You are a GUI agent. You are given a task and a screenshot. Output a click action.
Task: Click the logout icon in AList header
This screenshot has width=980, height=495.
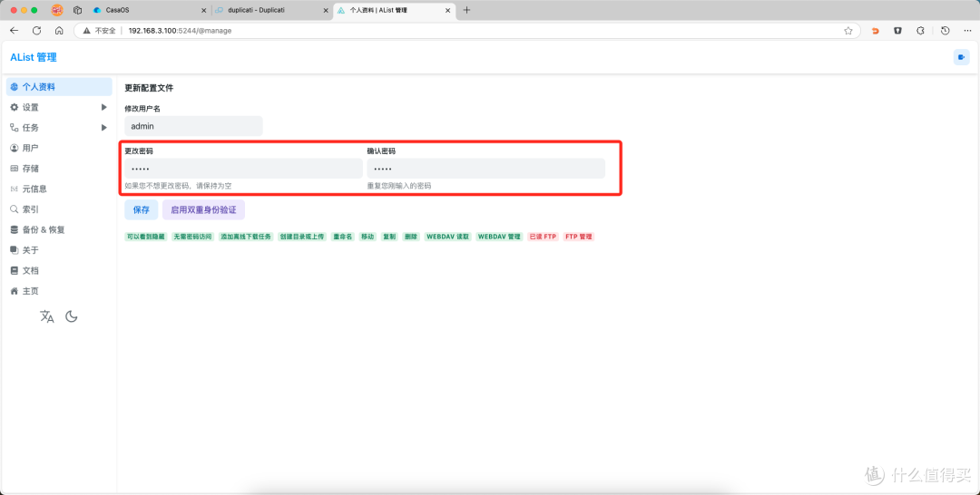[x=961, y=57]
